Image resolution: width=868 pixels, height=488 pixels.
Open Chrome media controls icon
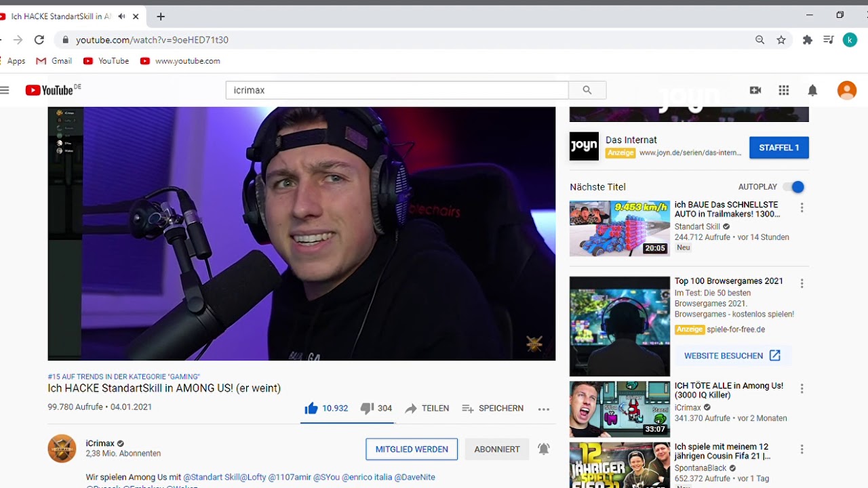828,40
